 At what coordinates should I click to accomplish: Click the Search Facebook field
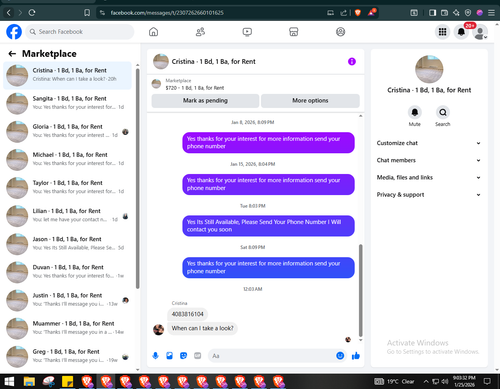point(80,32)
